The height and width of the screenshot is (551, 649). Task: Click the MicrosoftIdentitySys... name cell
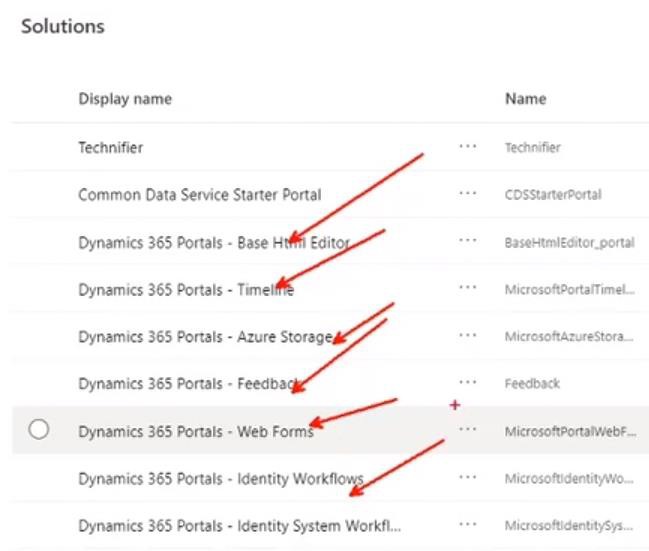point(569,526)
